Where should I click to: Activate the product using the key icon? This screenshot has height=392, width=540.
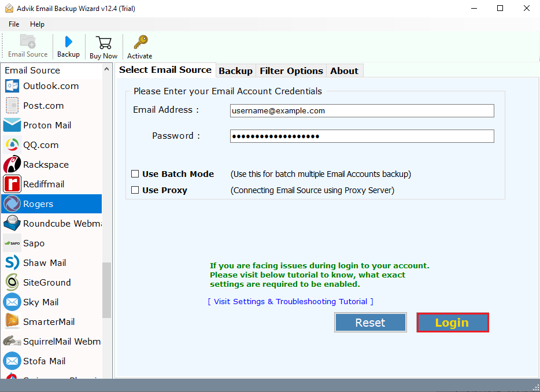[139, 46]
